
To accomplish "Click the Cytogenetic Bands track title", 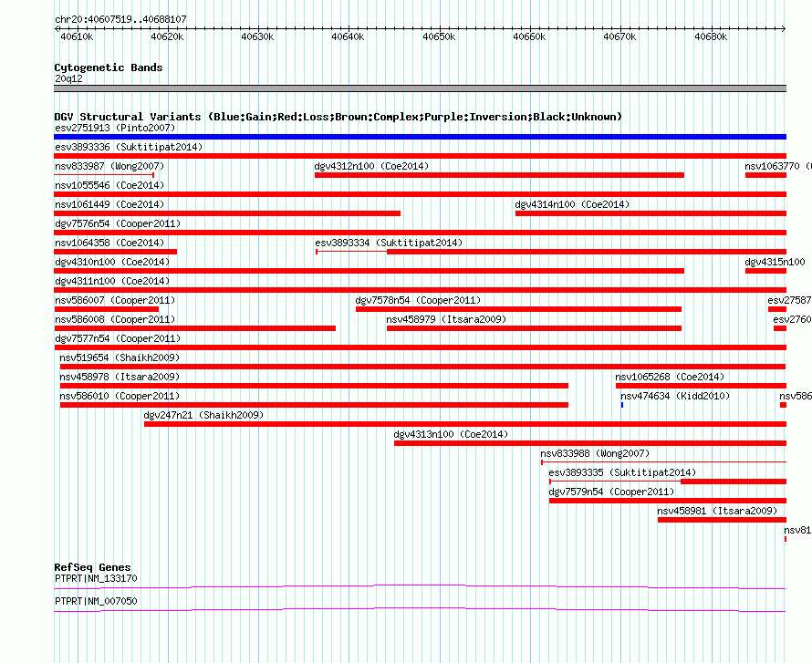I will 109,67.
